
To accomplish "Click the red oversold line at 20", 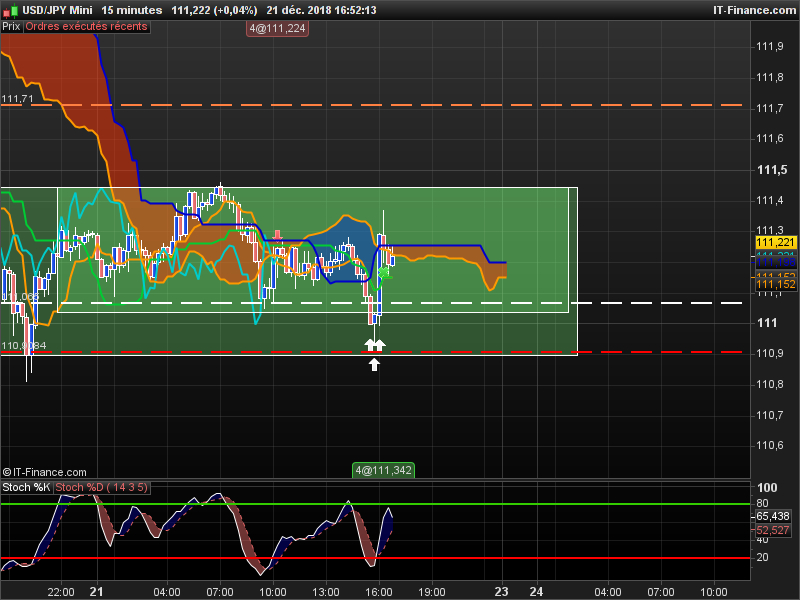I will click(376, 558).
